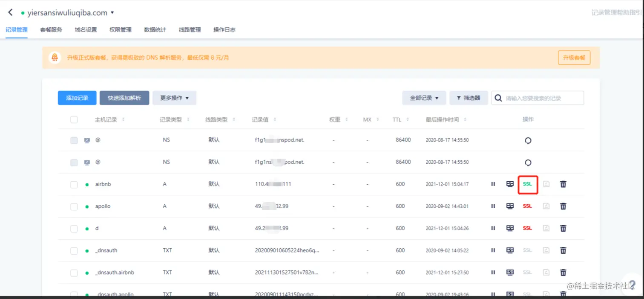Sort by MX column arrows
This screenshot has width=644, height=299.
coord(378,120)
